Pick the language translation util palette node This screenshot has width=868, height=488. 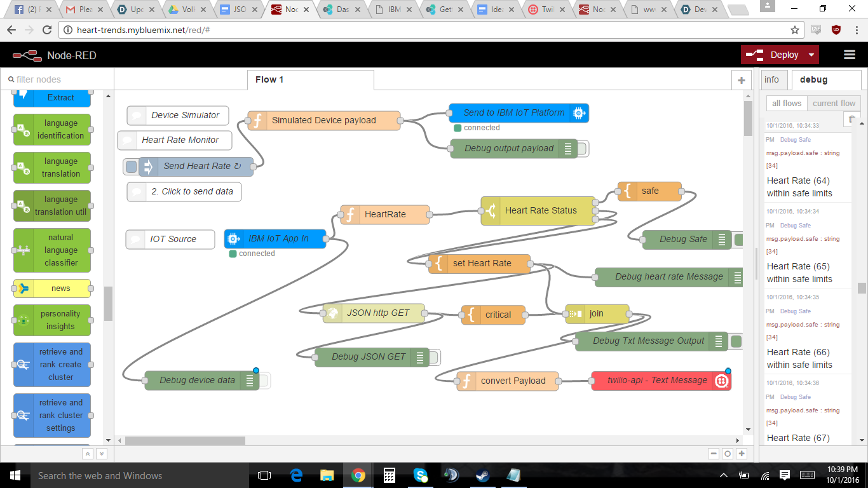(52, 206)
